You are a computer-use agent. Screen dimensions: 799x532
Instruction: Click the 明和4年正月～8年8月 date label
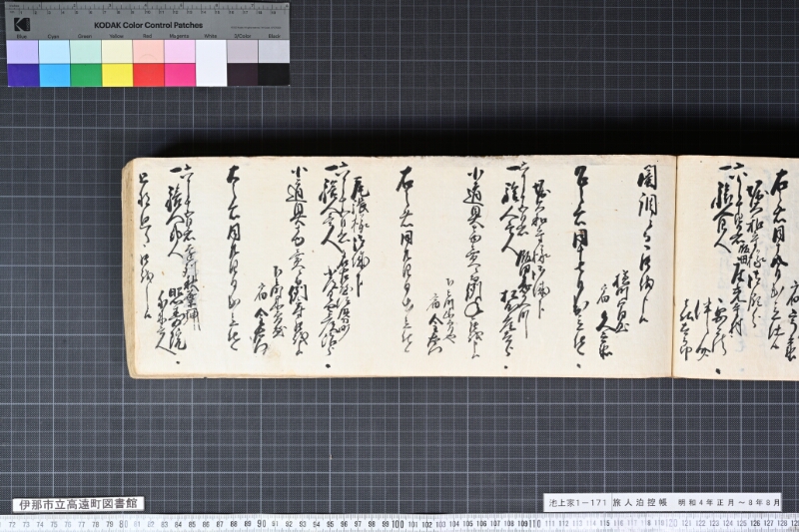(x=729, y=502)
